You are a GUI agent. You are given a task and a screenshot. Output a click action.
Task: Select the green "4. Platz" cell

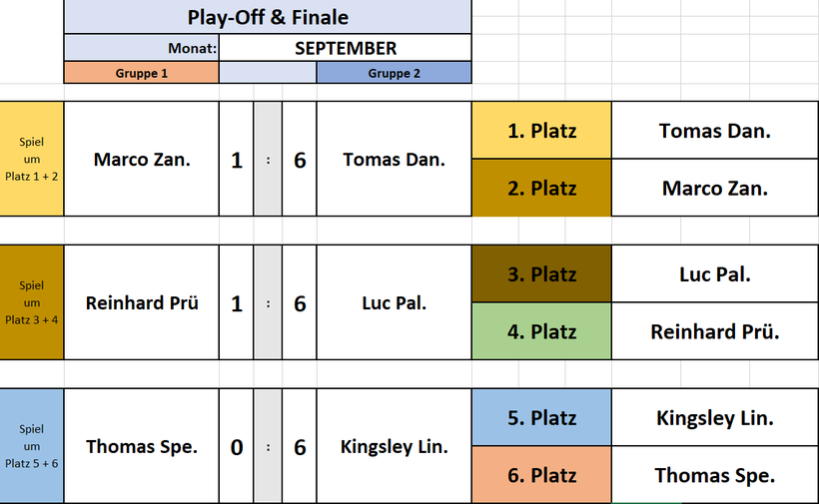541,331
